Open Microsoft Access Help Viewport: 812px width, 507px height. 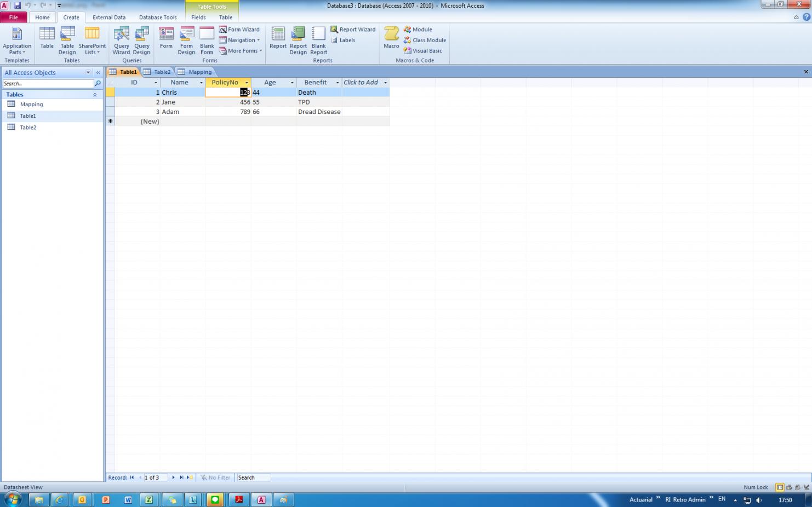click(806, 18)
